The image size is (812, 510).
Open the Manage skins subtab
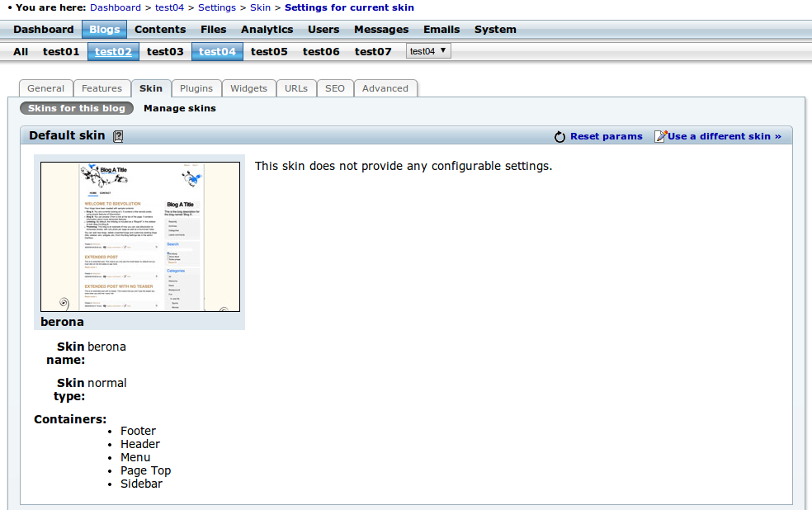click(x=180, y=108)
